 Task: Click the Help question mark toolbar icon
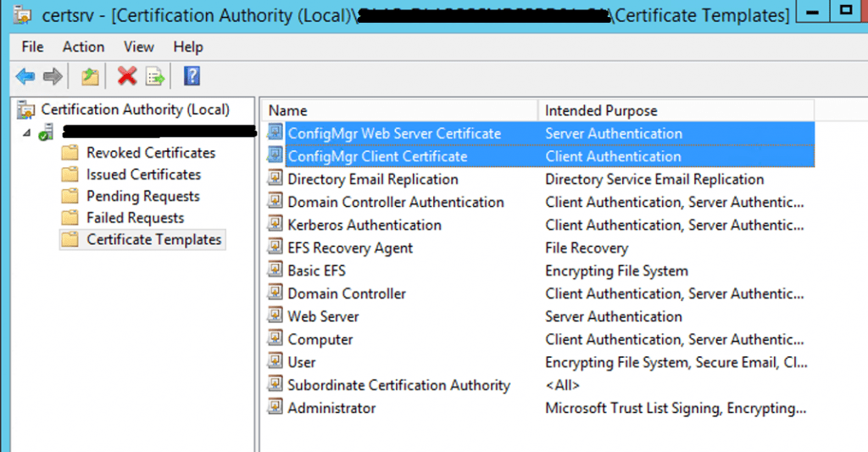point(192,75)
